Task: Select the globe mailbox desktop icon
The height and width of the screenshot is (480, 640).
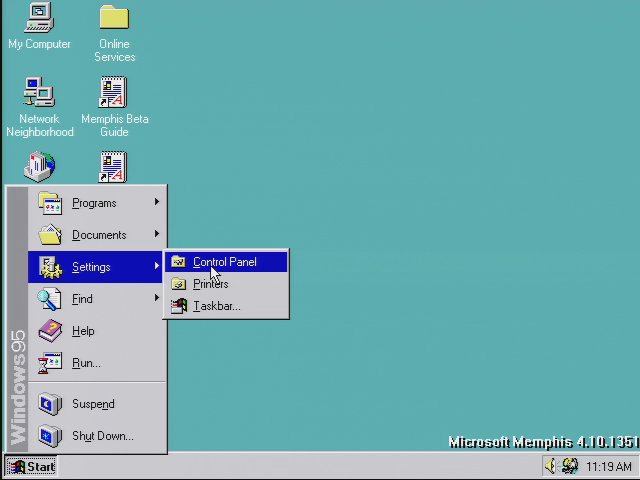Action: coord(39,167)
